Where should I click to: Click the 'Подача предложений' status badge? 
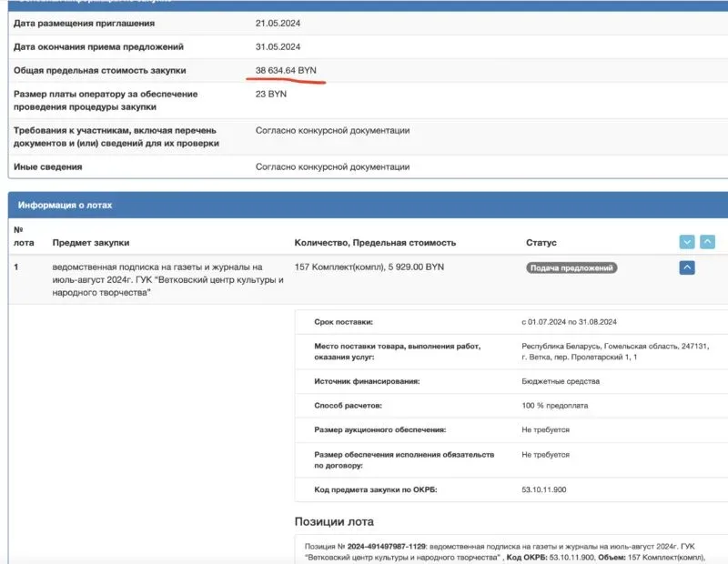click(571, 268)
